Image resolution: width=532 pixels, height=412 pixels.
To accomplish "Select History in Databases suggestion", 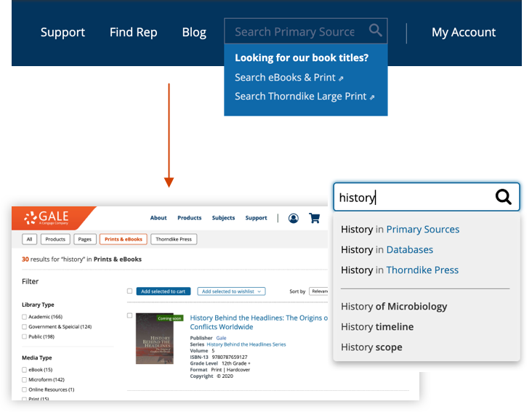I will [387, 250].
